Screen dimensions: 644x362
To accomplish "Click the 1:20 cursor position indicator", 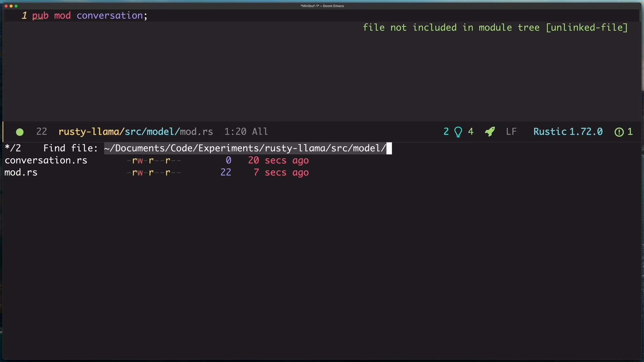I will click(235, 132).
